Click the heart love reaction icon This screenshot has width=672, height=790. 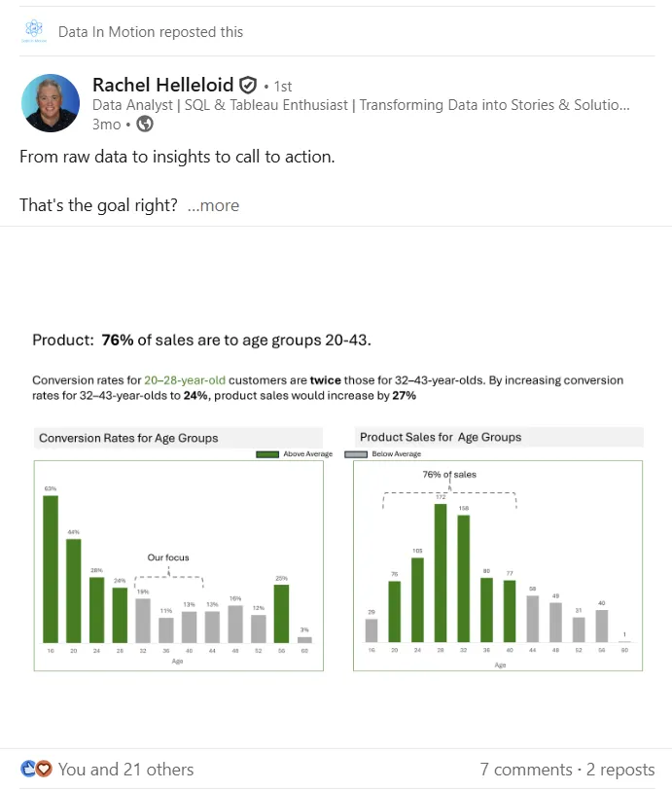[45, 769]
